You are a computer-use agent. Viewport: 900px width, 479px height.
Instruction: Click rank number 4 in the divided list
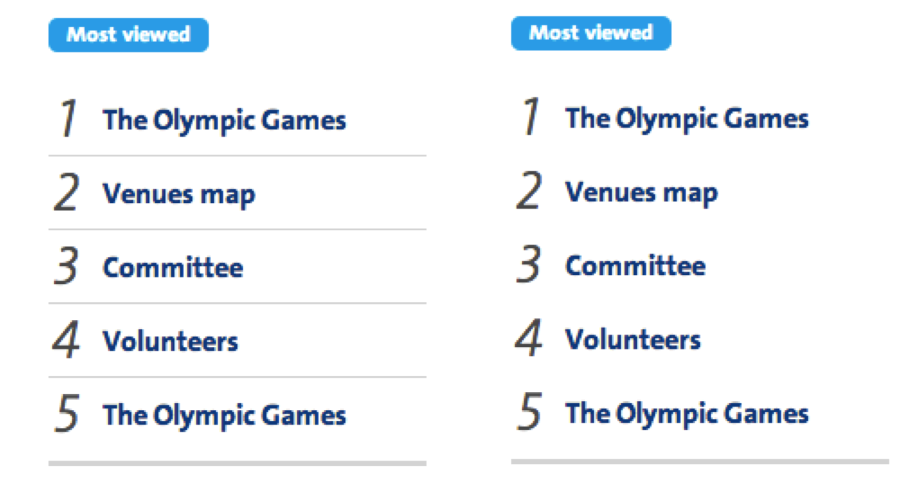[66, 340]
